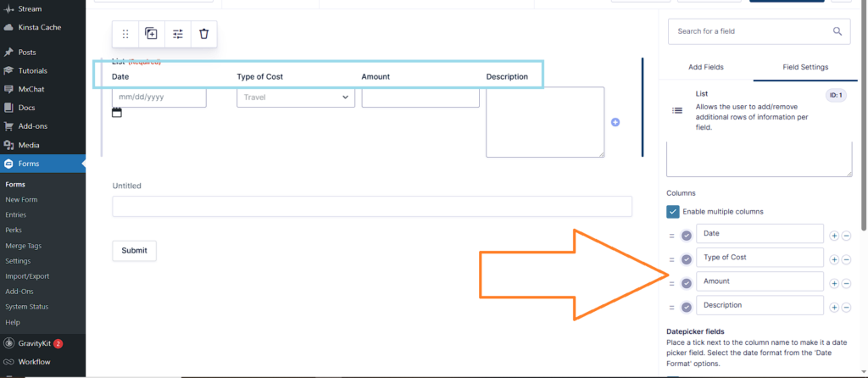Image resolution: width=868 pixels, height=378 pixels.
Task: Open Import/Export submenu link
Action: (x=27, y=276)
